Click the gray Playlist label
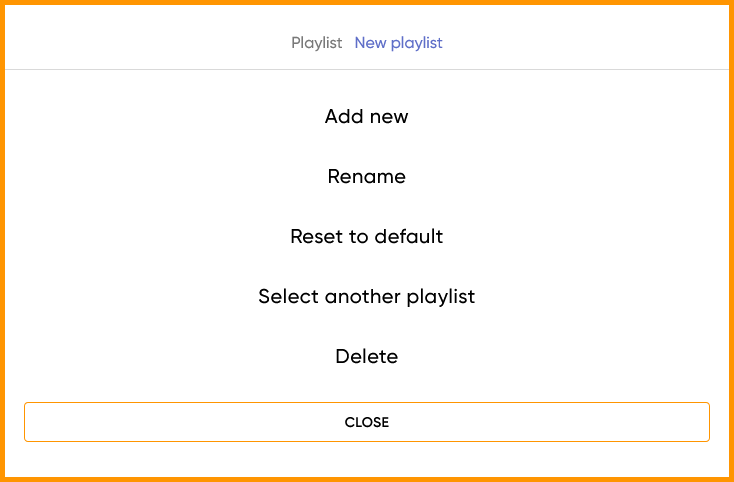The width and height of the screenshot is (734, 482). click(316, 43)
